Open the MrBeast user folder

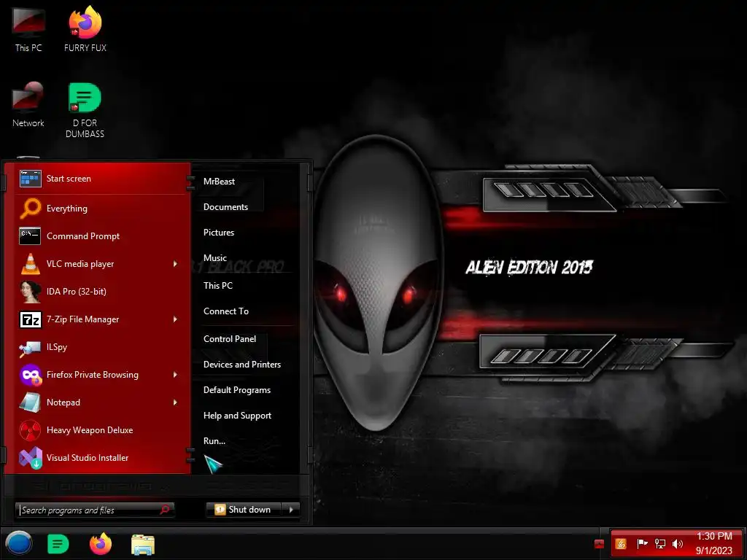219,182
